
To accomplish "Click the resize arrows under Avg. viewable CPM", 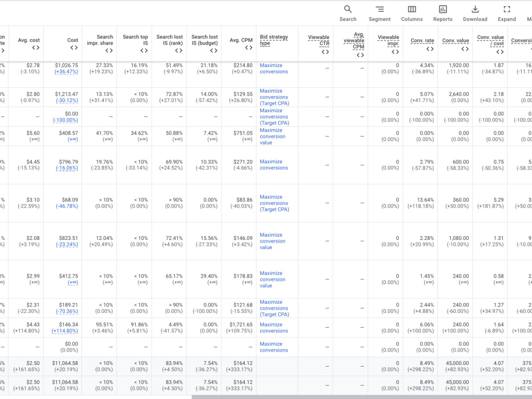I will (x=360, y=55).
